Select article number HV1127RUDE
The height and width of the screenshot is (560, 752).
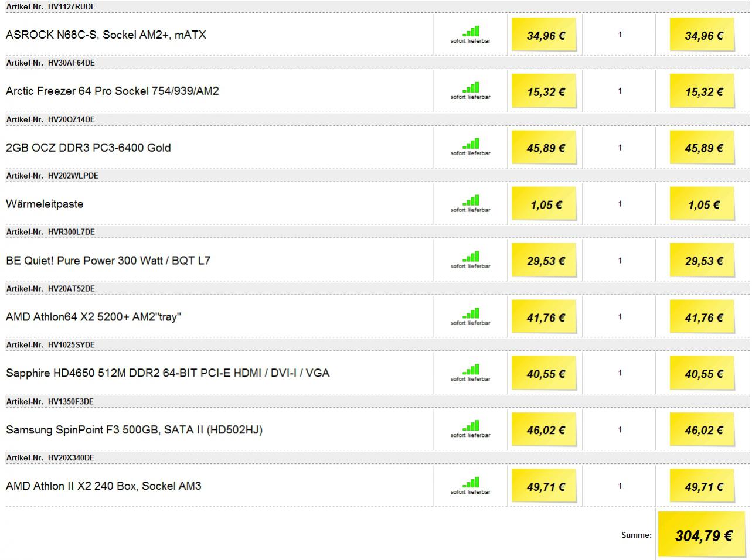72,6
